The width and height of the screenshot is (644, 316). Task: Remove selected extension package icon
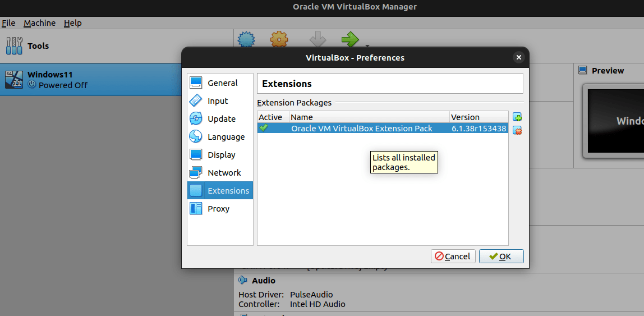(517, 130)
